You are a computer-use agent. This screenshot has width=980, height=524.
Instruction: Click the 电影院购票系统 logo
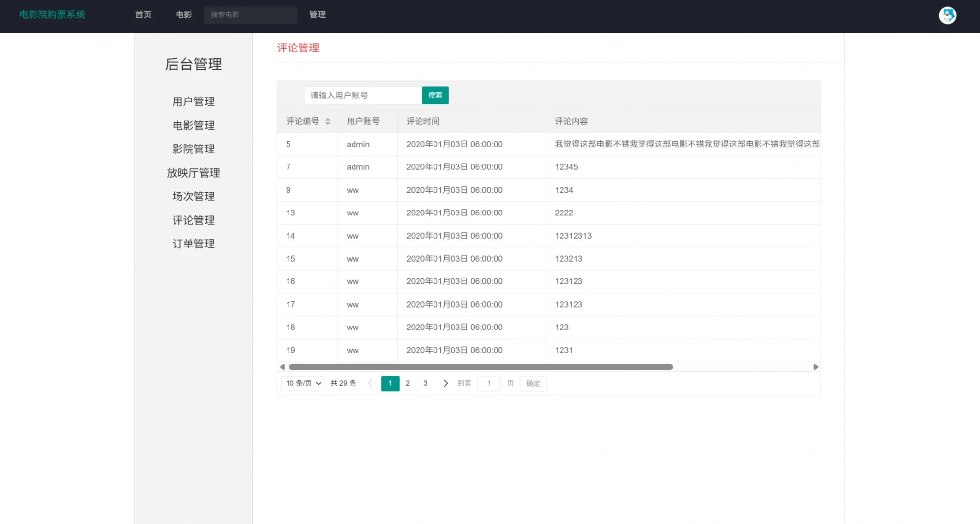[52, 15]
